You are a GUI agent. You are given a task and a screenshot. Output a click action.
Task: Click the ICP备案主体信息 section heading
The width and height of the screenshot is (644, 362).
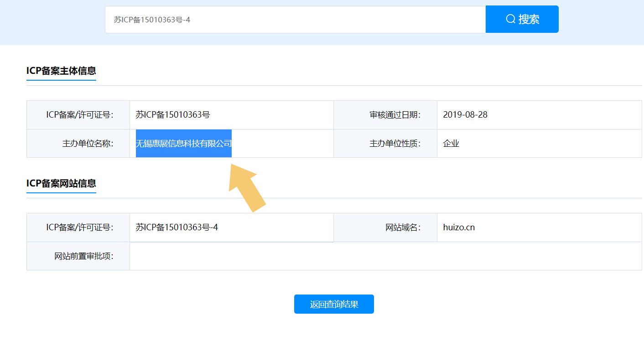click(x=61, y=71)
